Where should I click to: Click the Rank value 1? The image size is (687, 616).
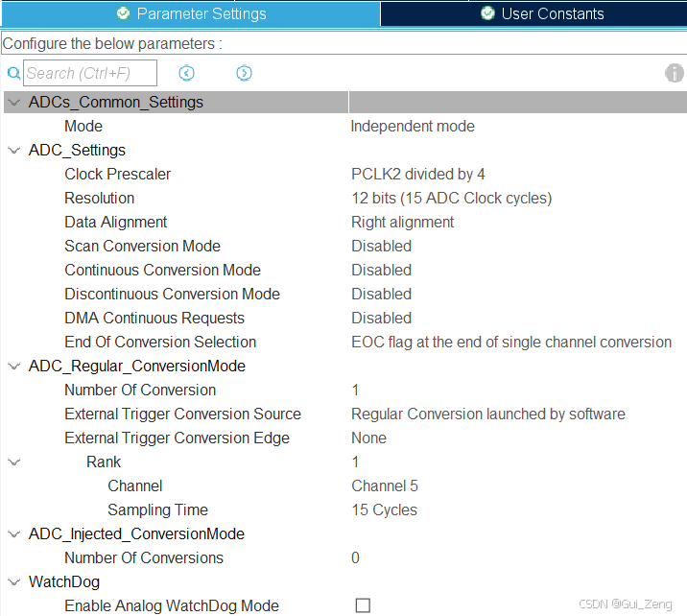point(355,462)
